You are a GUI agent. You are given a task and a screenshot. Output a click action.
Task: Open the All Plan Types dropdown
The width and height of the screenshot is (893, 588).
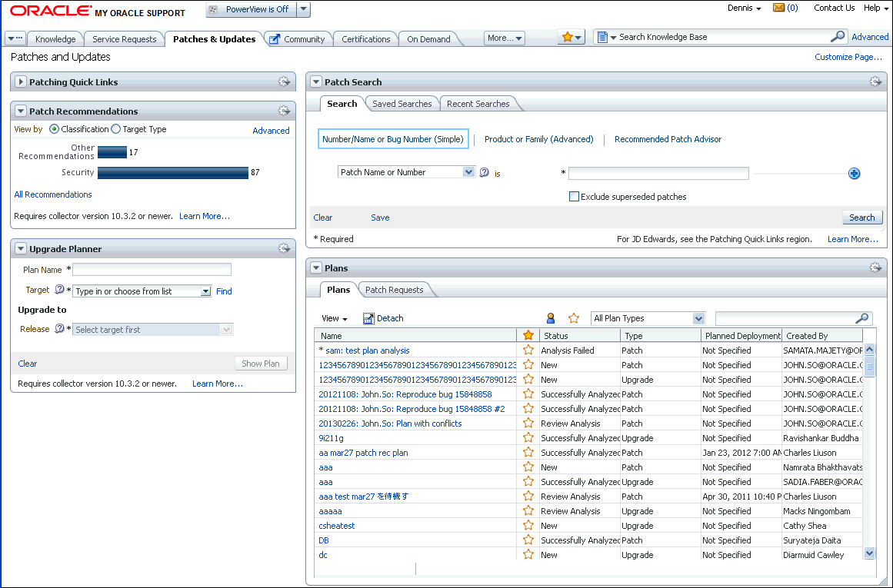point(699,318)
